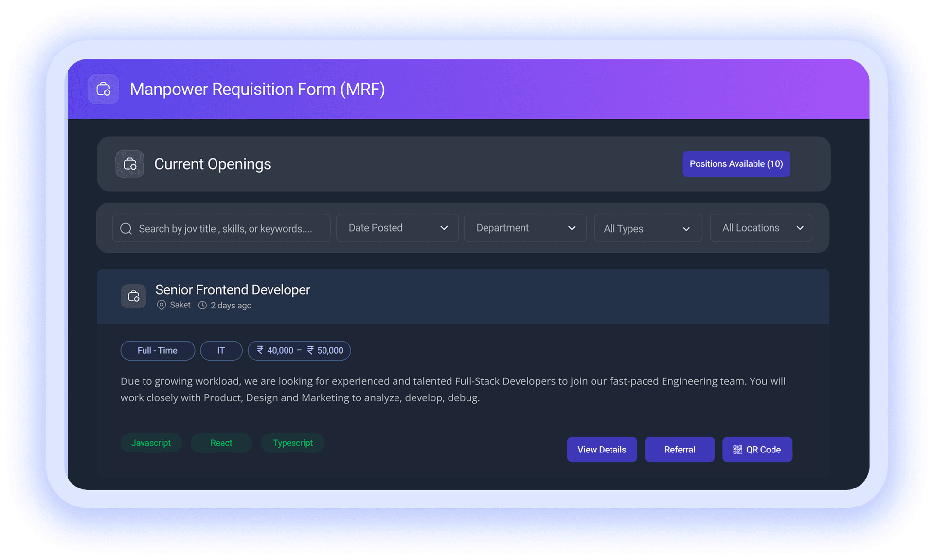
Task: Toggle the Javascript skill tag
Action: point(151,443)
